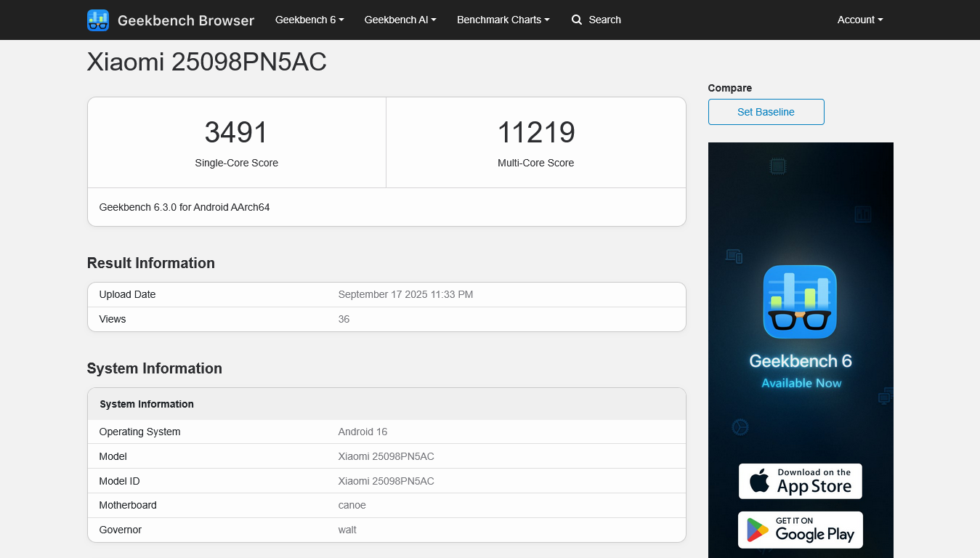Click the Google Play triangle logo
Screen dimensions: 980x558
pos(758,530)
